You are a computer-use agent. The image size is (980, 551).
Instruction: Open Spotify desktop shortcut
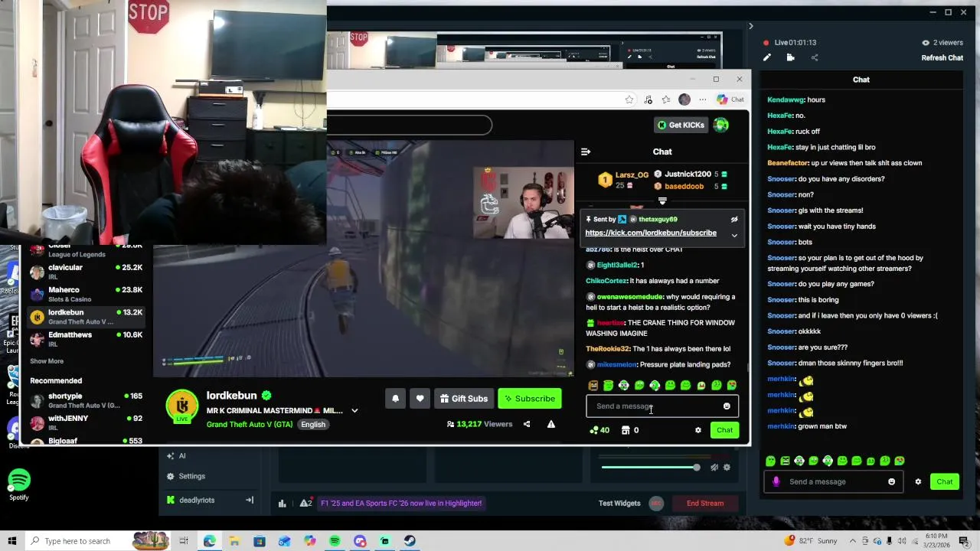click(x=19, y=485)
